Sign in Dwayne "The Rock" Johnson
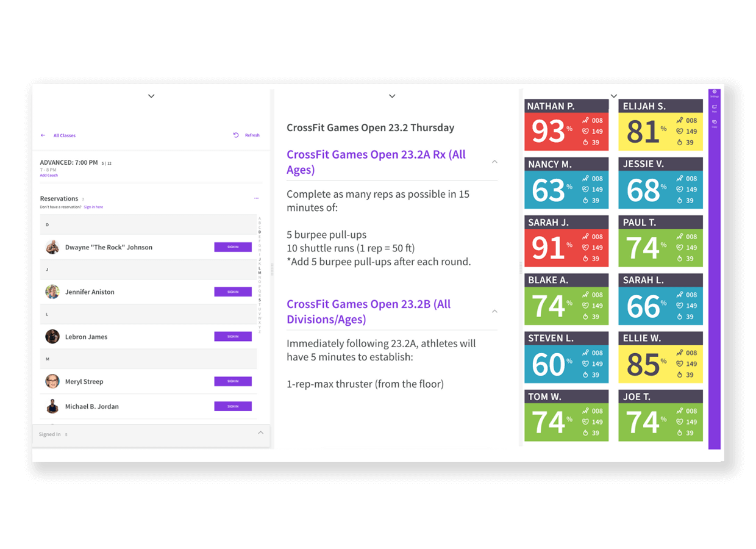756x549 pixels. click(x=233, y=247)
